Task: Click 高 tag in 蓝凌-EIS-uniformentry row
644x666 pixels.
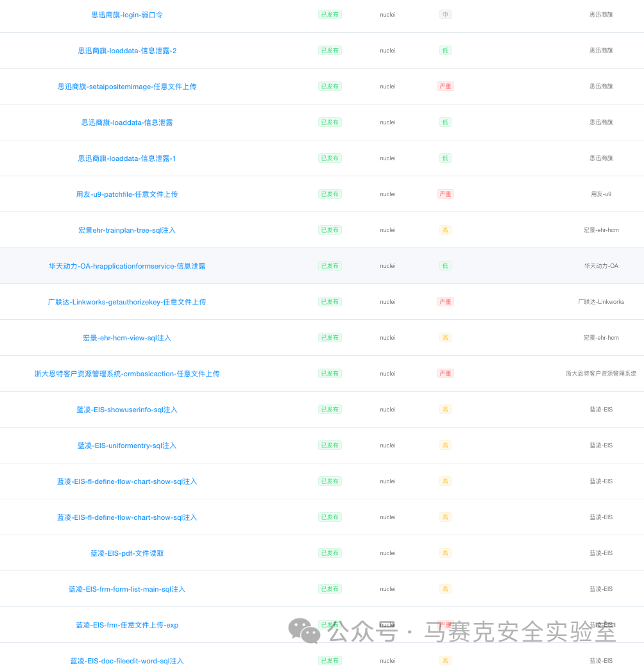Action: pyautogui.click(x=445, y=445)
